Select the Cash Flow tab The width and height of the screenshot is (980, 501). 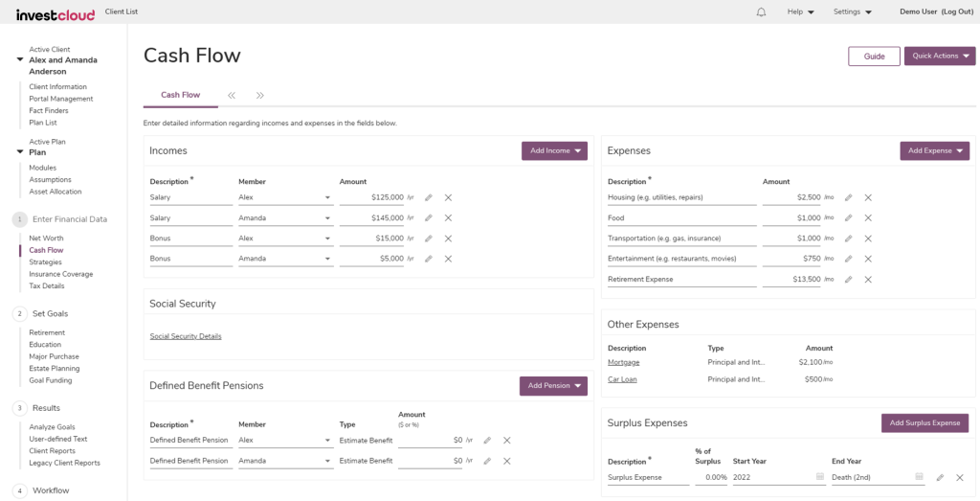point(180,95)
